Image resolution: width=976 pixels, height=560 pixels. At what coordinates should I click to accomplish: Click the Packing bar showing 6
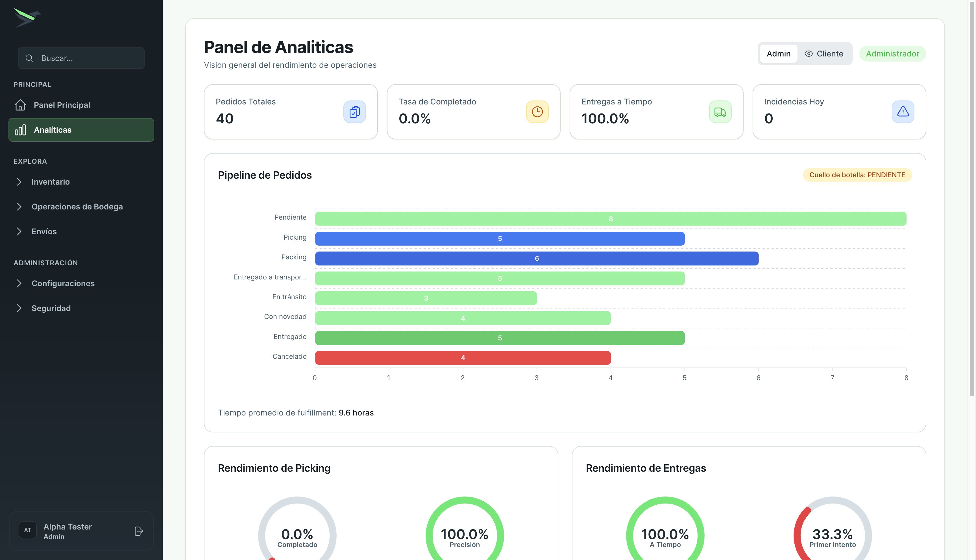(537, 259)
